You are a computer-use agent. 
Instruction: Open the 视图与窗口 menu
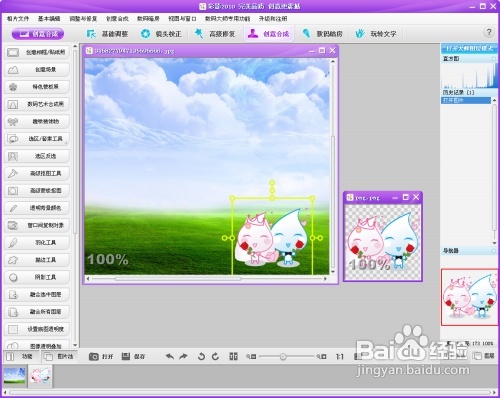click(x=182, y=19)
